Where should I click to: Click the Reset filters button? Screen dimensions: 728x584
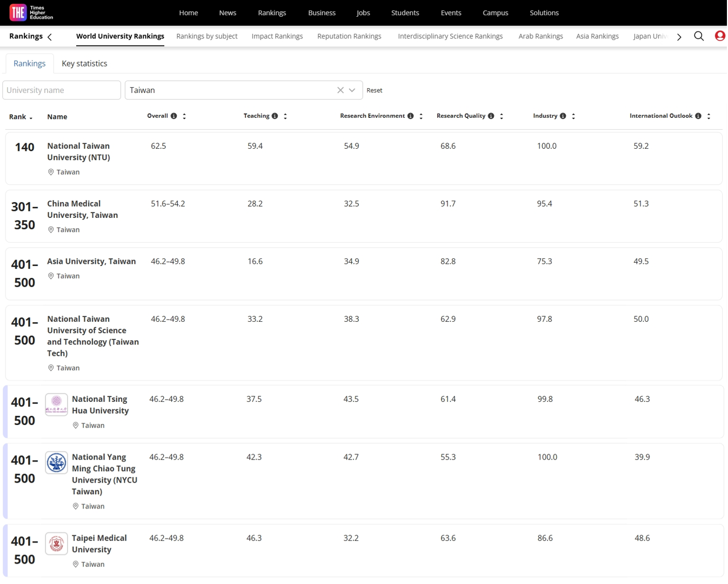tap(374, 90)
